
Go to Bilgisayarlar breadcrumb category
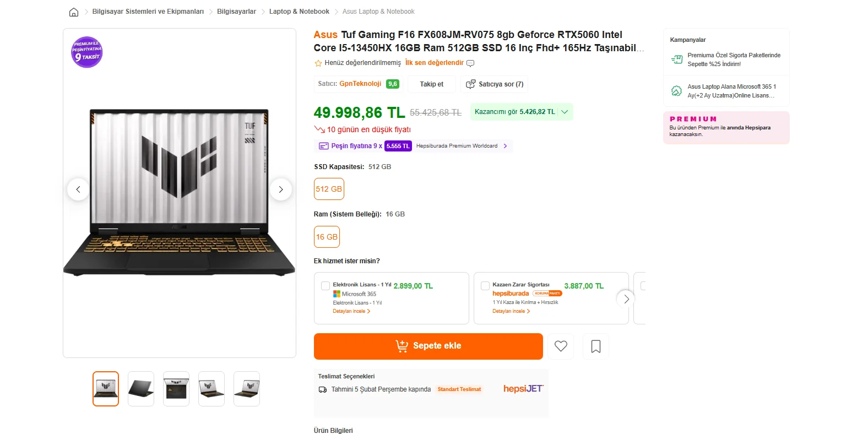(x=236, y=12)
